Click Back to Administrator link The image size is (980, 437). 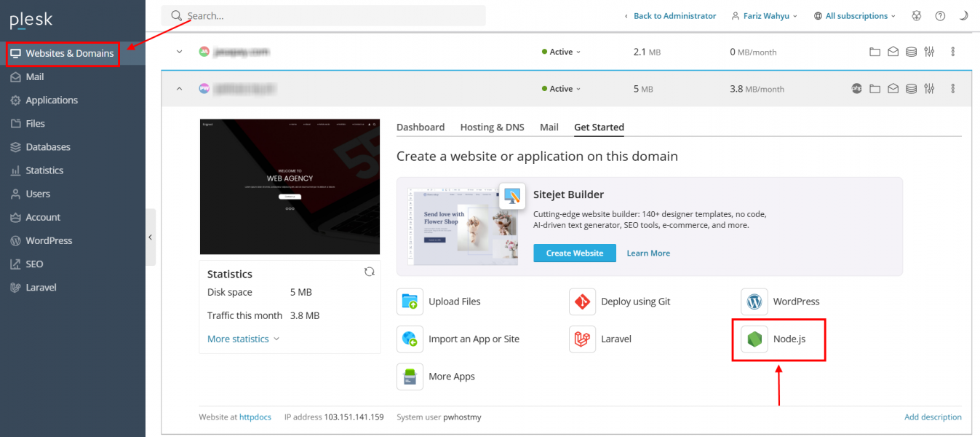(671, 16)
